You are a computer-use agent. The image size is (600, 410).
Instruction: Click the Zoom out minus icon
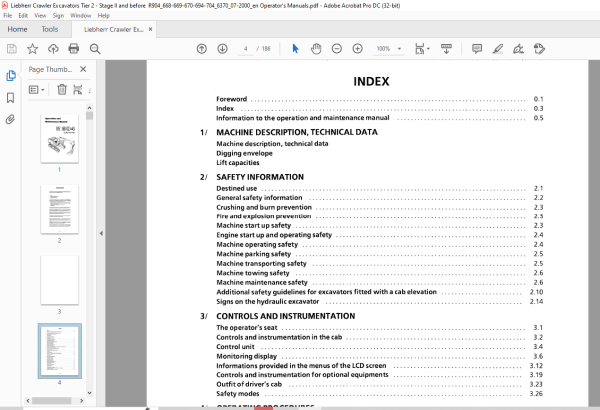click(x=337, y=49)
